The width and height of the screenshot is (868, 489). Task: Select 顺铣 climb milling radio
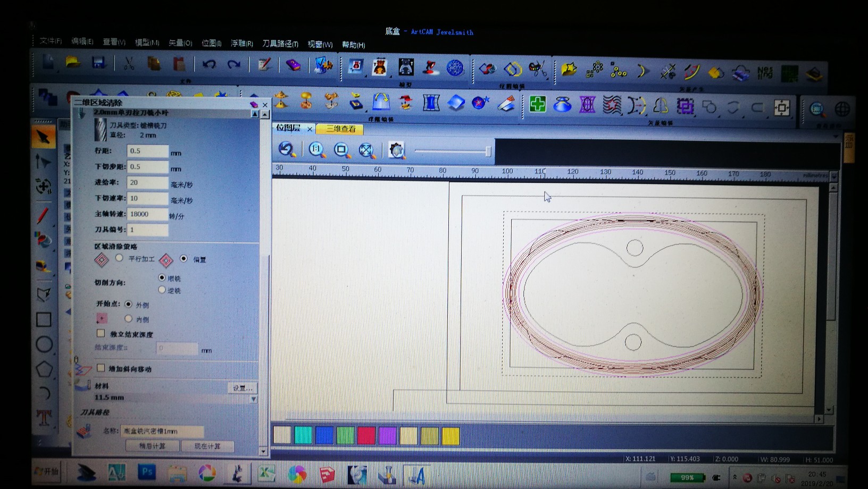[162, 277]
